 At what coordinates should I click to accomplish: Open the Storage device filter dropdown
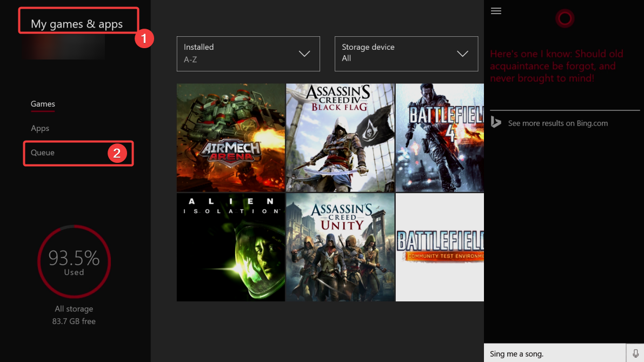pos(406,54)
